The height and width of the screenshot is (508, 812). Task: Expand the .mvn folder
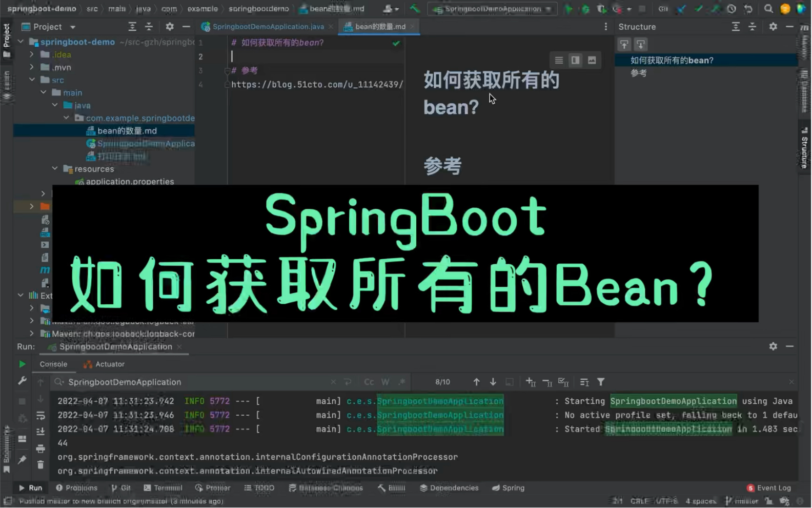32,67
